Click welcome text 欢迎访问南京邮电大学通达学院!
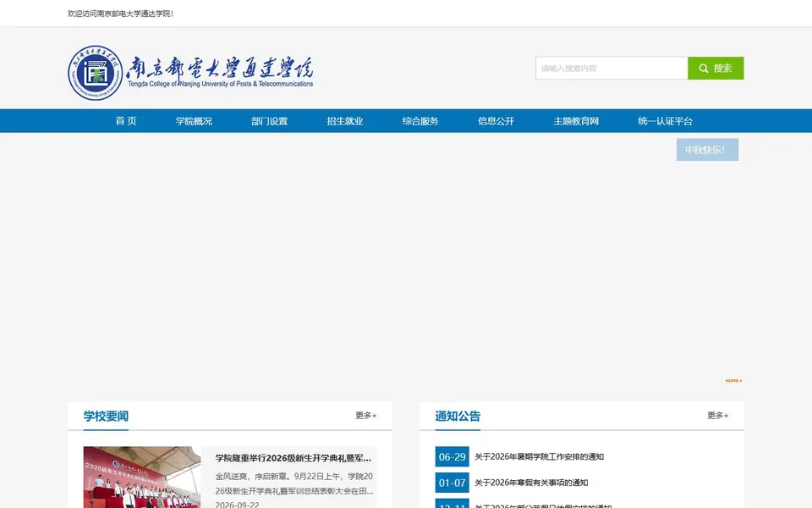The height and width of the screenshot is (508, 812). pos(120,14)
